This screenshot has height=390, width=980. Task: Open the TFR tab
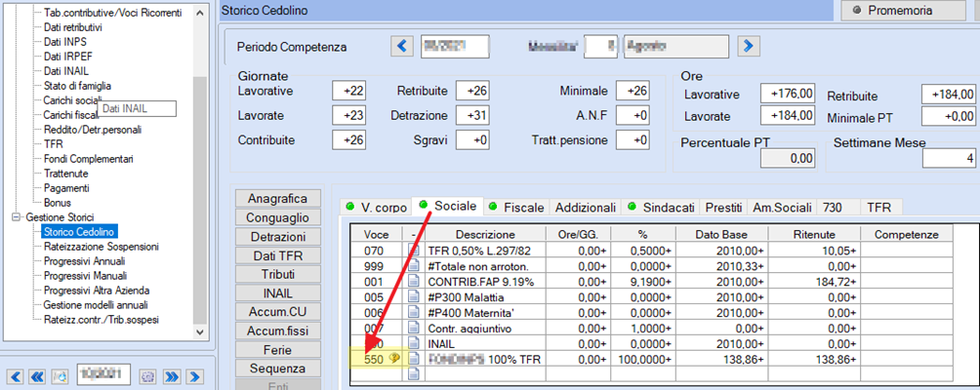[x=878, y=207]
